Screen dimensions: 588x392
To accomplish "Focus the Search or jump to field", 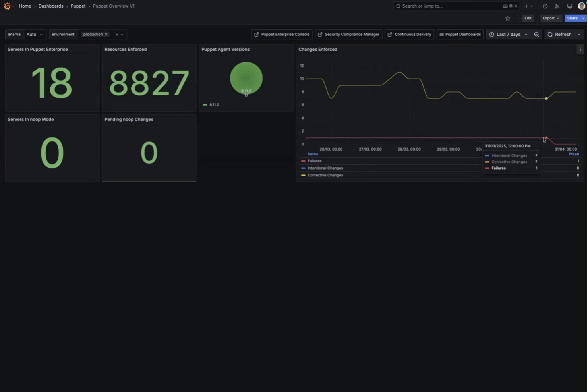I will (456, 6).
